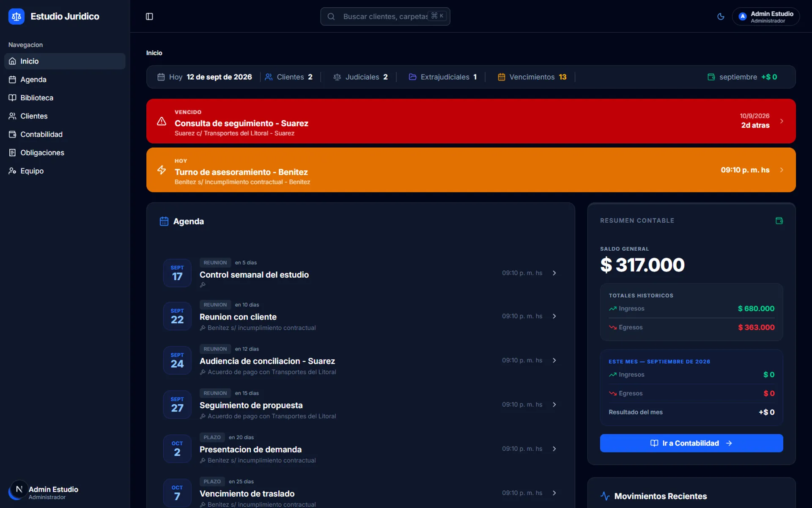The height and width of the screenshot is (508, 812).
Task: Click the Clientes 2 summary stat
Action: coord(289,77)
